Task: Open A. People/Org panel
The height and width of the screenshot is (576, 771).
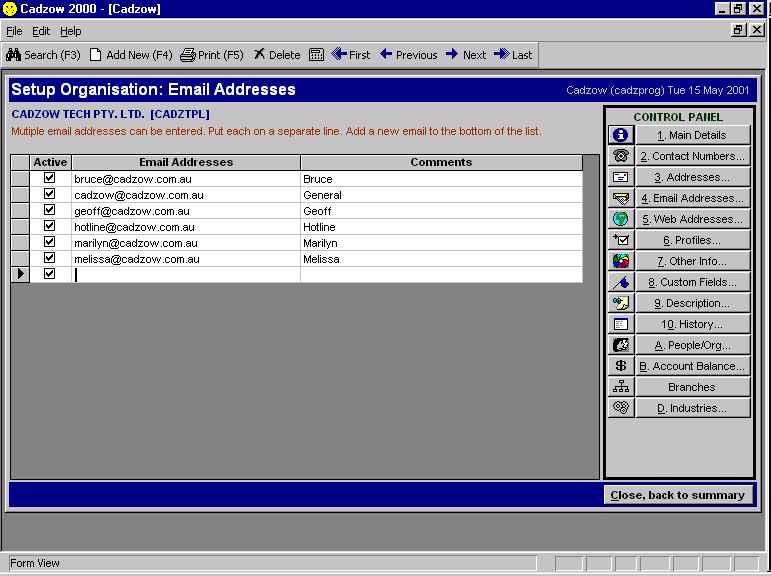Action: pyautogui.click(x=693, y=345)
